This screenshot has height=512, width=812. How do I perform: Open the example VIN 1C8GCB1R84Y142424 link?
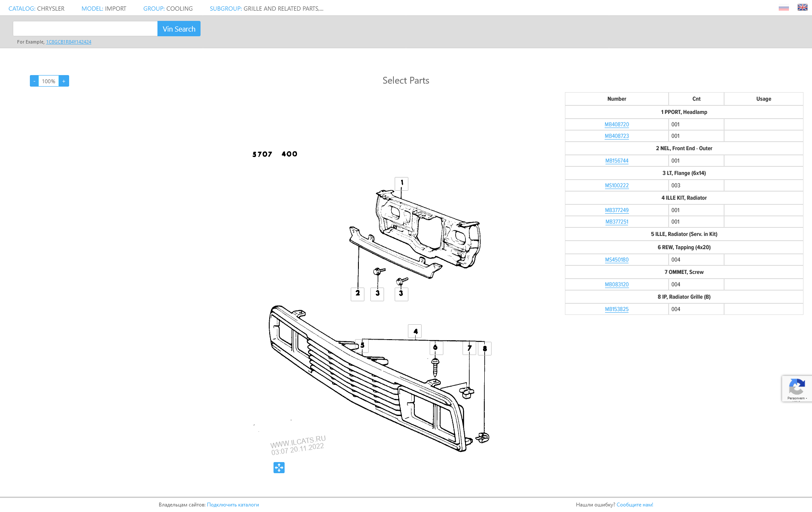(x=69, y=42)
